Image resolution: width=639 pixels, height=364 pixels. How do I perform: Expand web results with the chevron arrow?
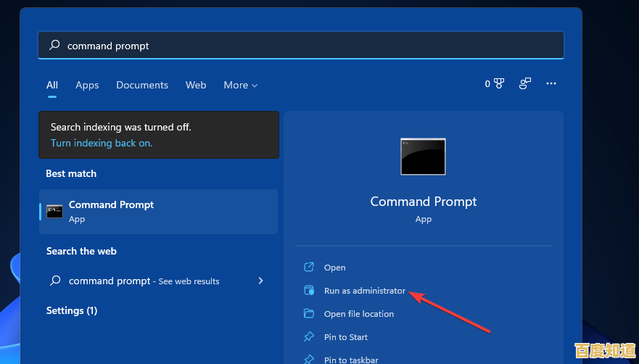coord(260,281)
